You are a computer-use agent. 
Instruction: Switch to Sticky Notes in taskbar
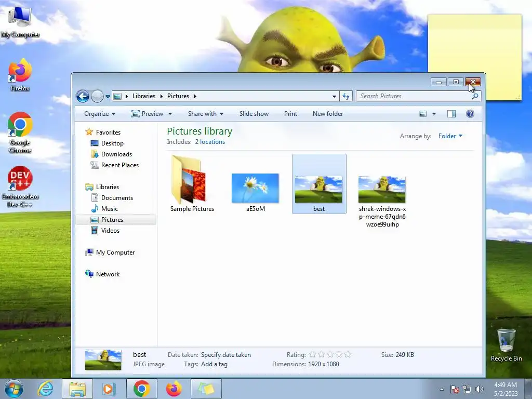point(206,389)
